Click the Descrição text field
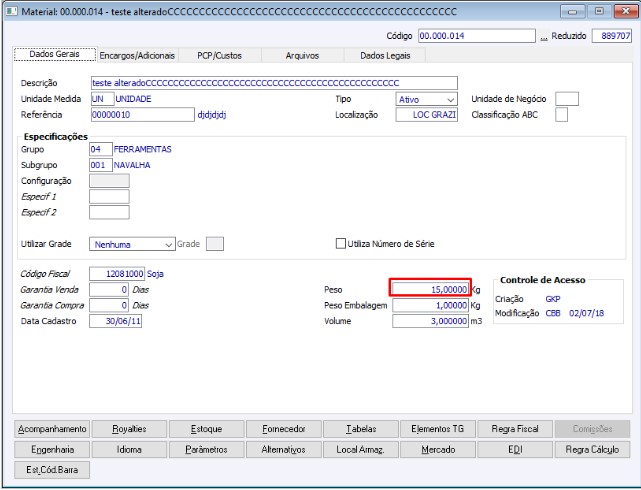641x490 pixels. tap(274, 83)
